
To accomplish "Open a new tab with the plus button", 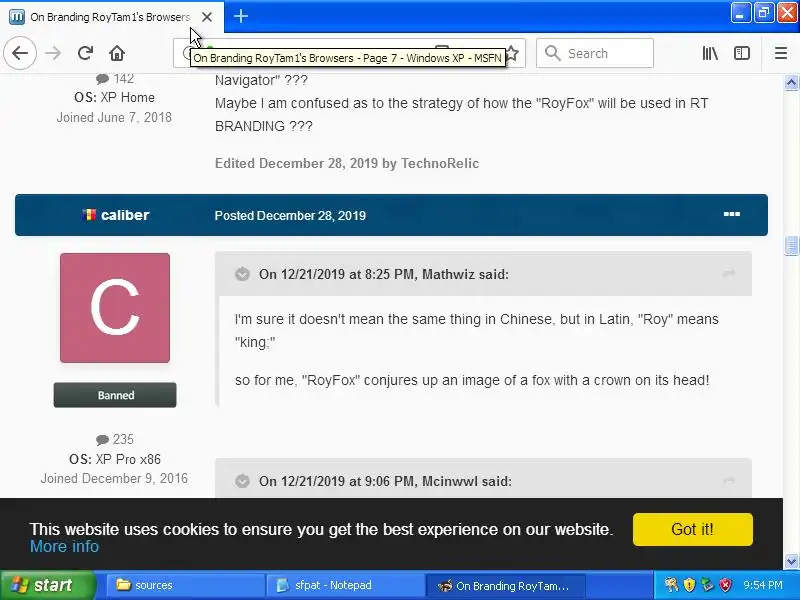I will point(241,16).
